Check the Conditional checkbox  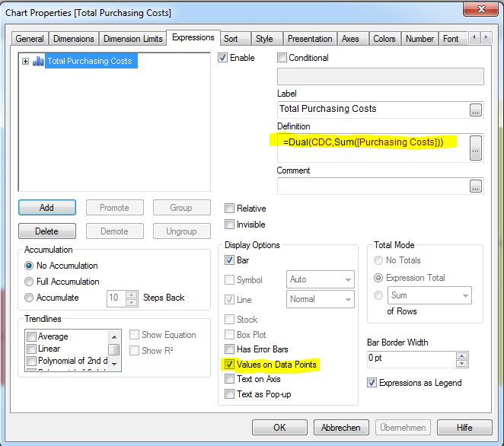pyautogui.click(x=282, y=58)
